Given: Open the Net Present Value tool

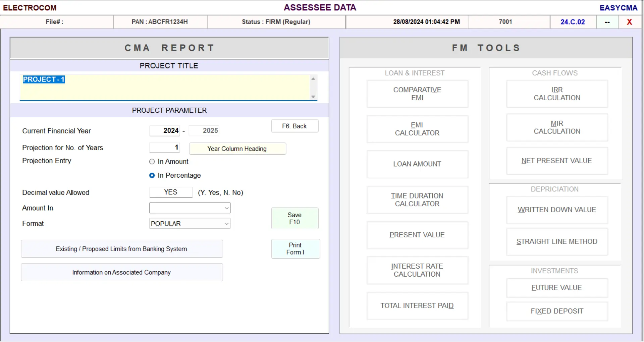Looking at the screenshot, I should 556,161.
